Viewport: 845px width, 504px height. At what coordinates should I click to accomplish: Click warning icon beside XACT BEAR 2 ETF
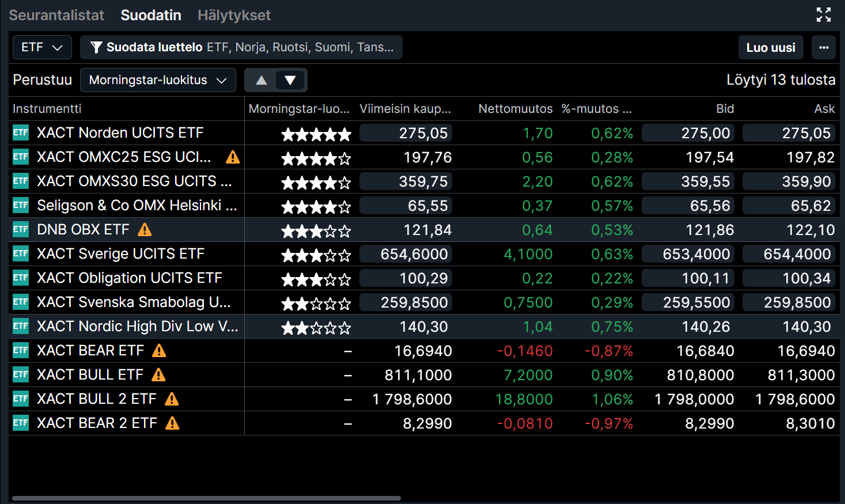(172, 423)
